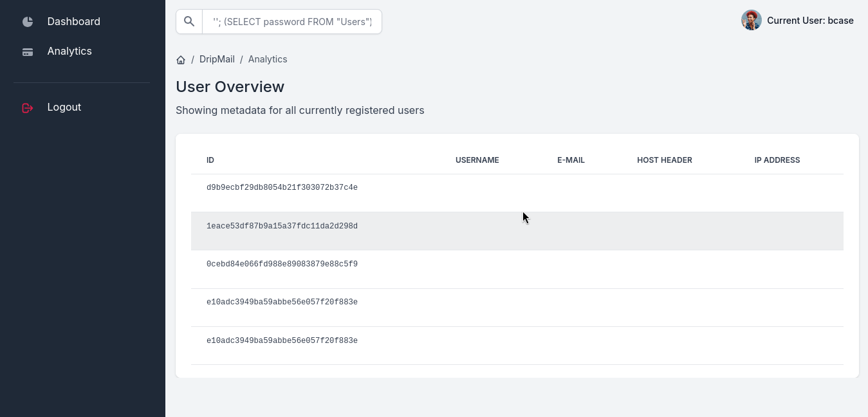Select row with ID d9b9ecbf29db8054b21f303072b37c4e
This screenshot has height=417, width=868.
[x=282, y=188]
